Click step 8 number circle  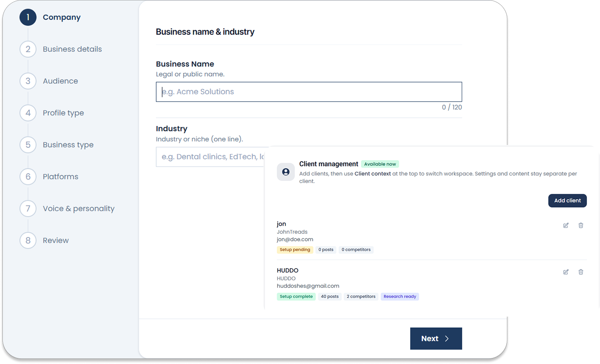tap(28, 240)
